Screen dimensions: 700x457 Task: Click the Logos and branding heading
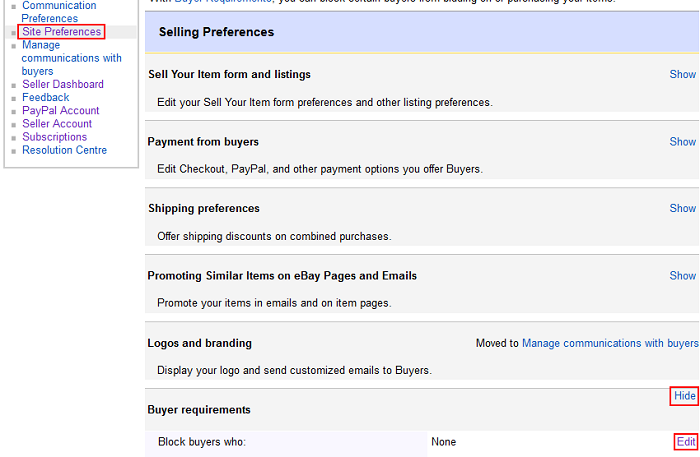200,343
